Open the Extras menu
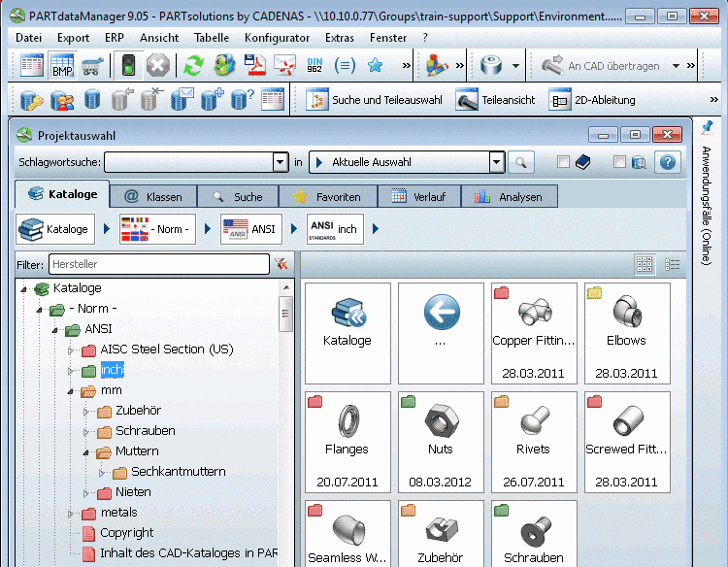Image resolution: width=728 pixels, height=567 pixels. coord(340,38)
